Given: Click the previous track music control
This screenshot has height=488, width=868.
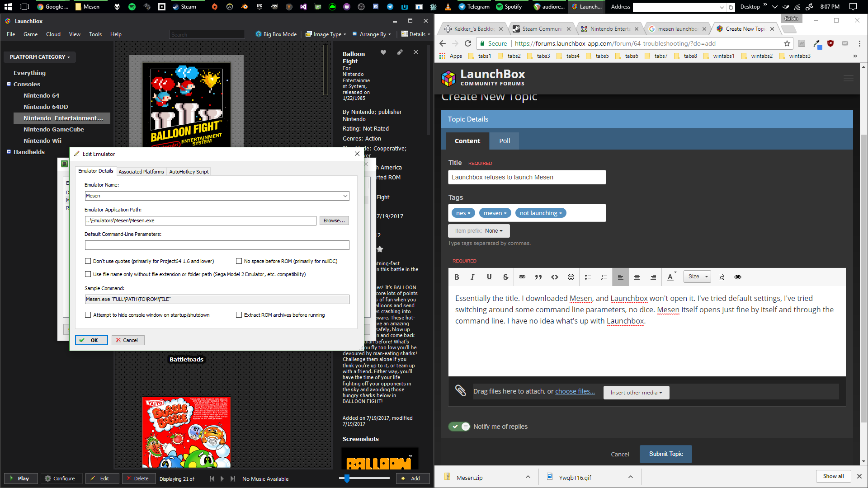Looking at the screenshot, I should click(212, 479).
